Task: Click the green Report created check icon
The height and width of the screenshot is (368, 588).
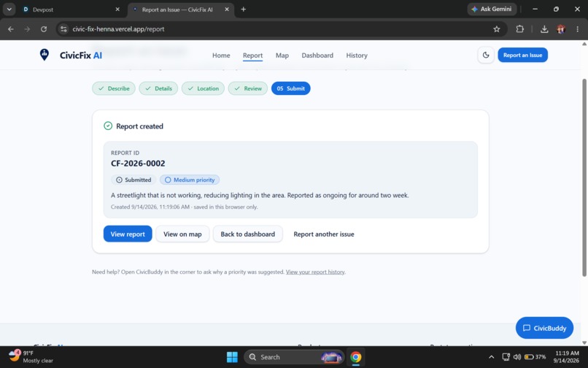Action: click(x=108, y=126)
